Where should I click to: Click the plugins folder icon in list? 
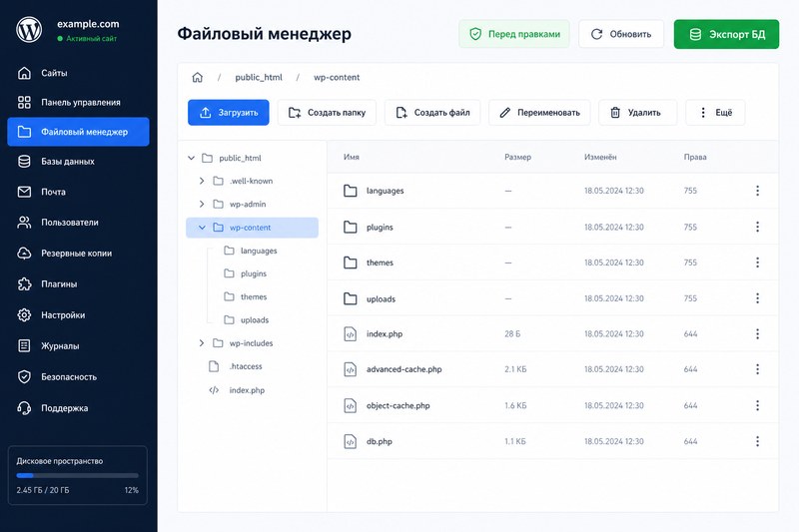pos(351,227)
